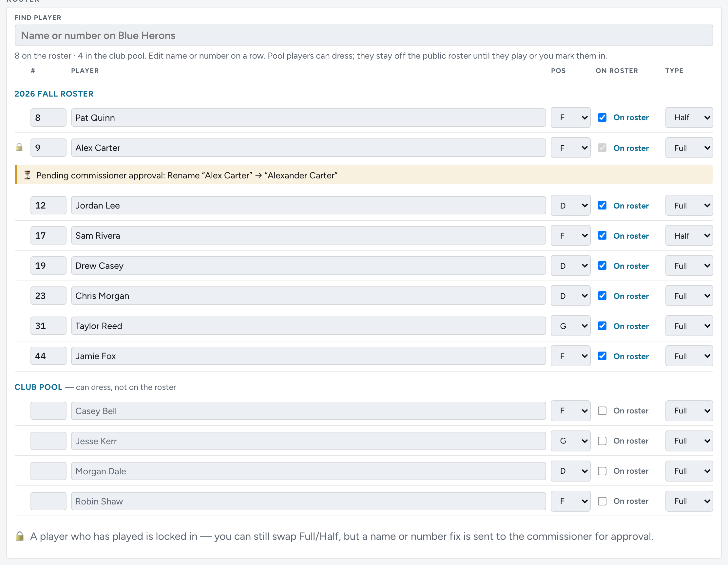This screenshot has width=728, height=565.
Task: Click the On roster label for Chris Morgan
Action: click(631, 296)
